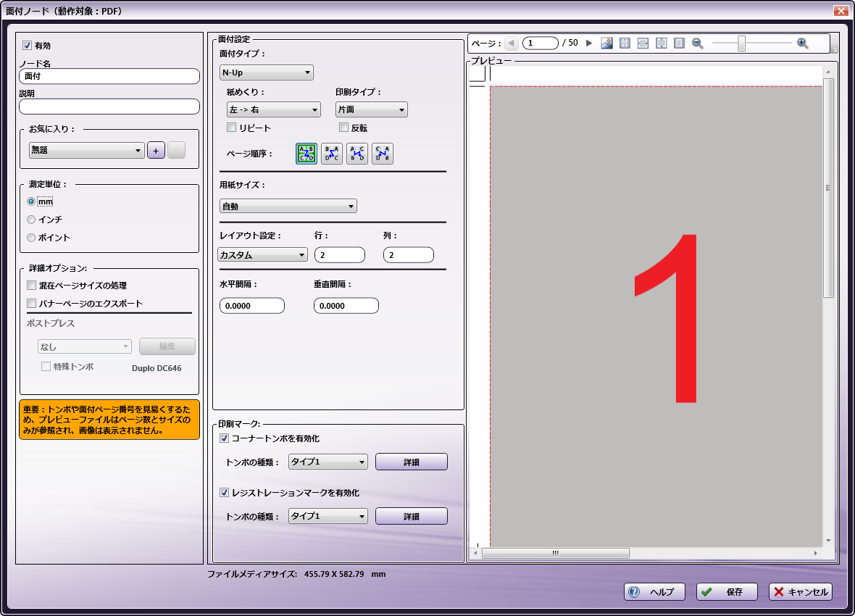855x616 pixels.
Task: Open the 紙めくり 左->右 dropdown
Action: (274, 109)
